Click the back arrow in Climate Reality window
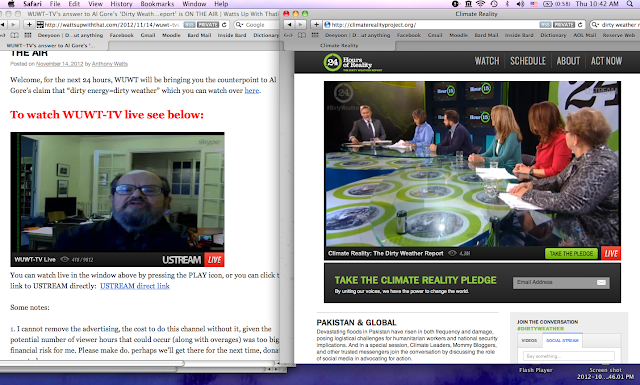This screenshot has height=385, width=640. coord(290,25)
